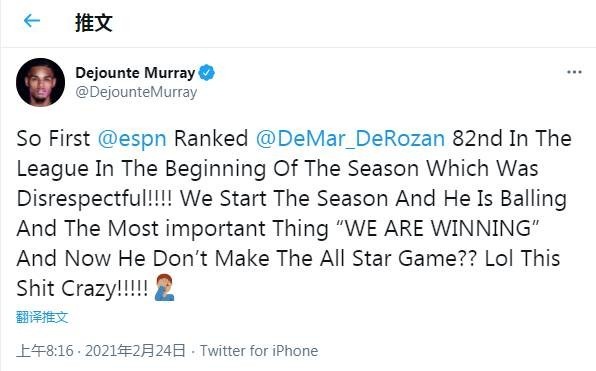Click the "82nd In The" text
Screen dimensions: 596x371
tap(512, 138)
